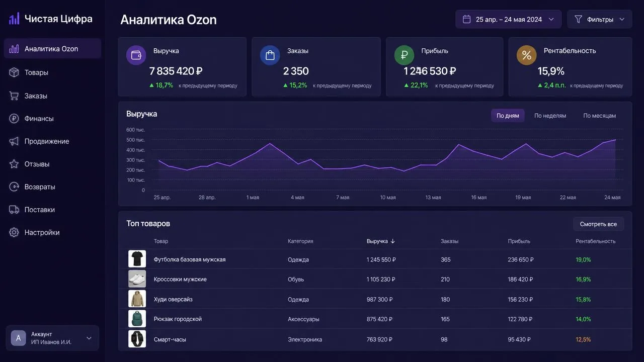Click the calendar icon in the date picker
This screenshot has width=644, height=362.
pyautogui.click(x=466, y=19)
